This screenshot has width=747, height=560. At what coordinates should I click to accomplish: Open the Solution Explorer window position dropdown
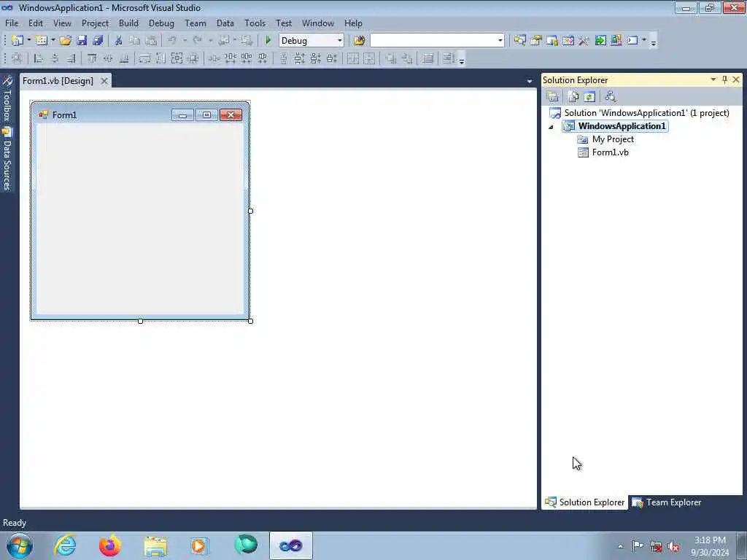coord(713,79)
